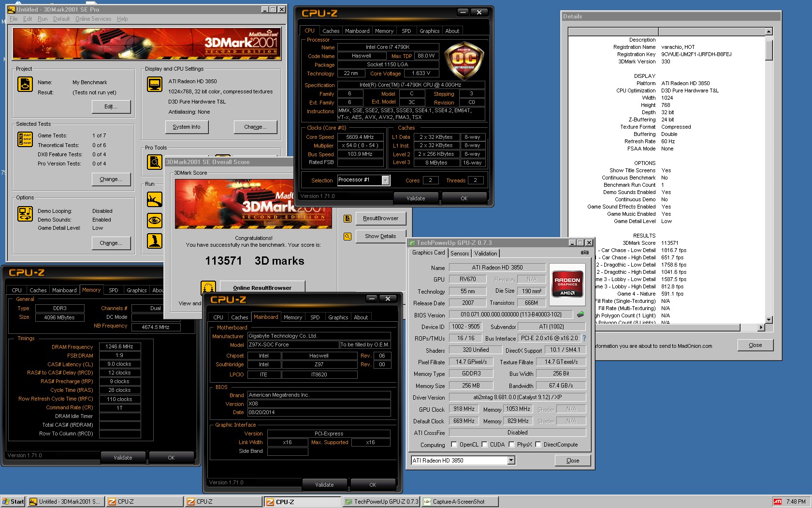Click the Change... button under Selected Tests
The image size is (812, 508).
[x=111, y=179]
